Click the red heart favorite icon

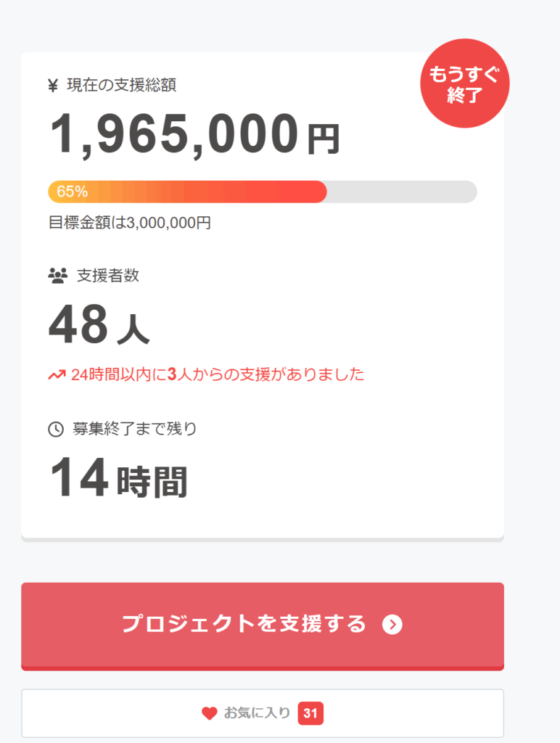209,713
